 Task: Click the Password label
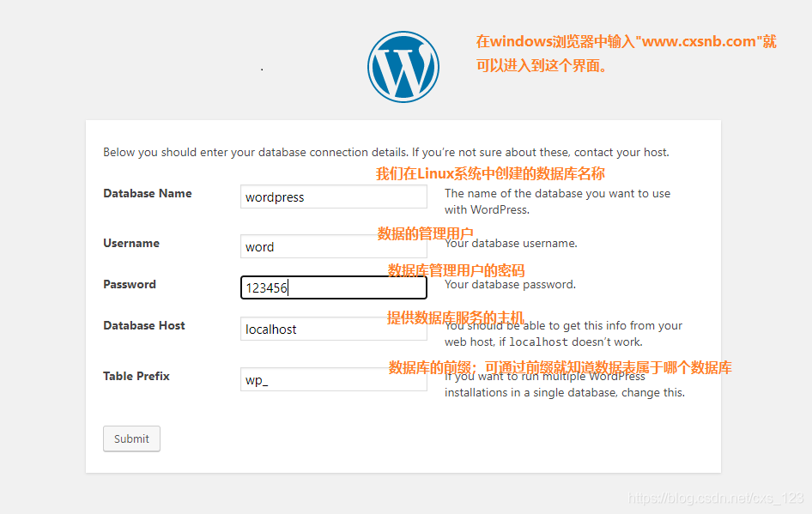(x=130, y=284)
